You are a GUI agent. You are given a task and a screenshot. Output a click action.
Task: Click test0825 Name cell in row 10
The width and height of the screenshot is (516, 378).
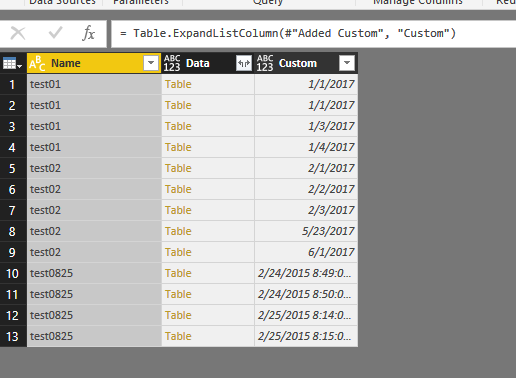click(x=94, y=273)
